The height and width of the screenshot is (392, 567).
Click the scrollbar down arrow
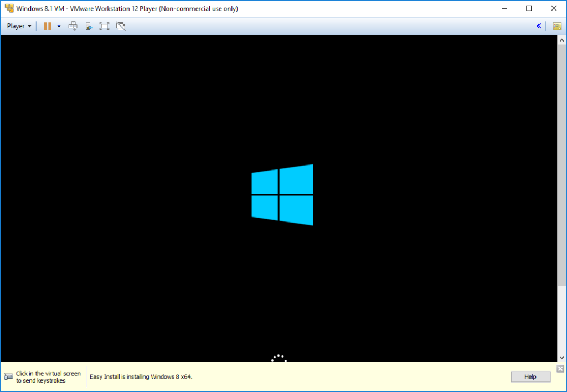[563, 358]
